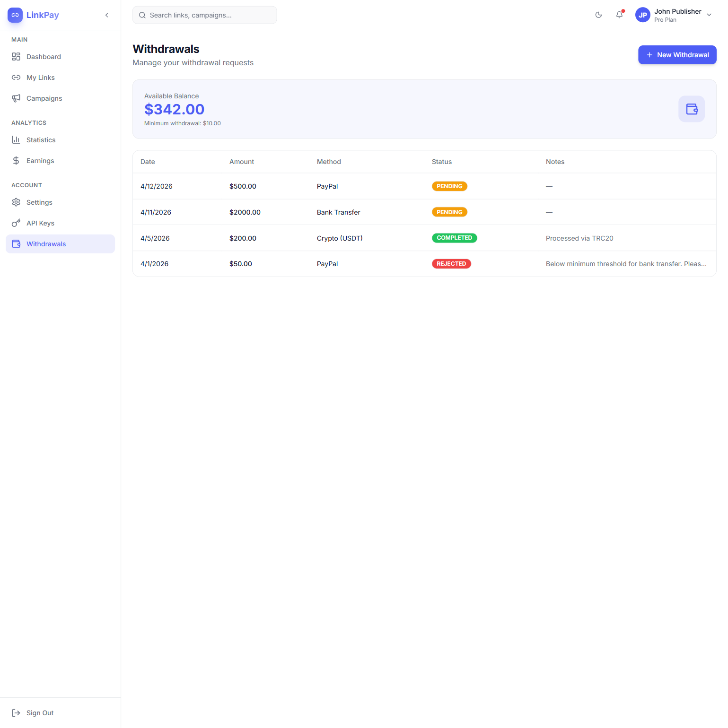728x728 pixels.
Task: Select Withdrawals in the sidebar
Action: click(60, 244)
